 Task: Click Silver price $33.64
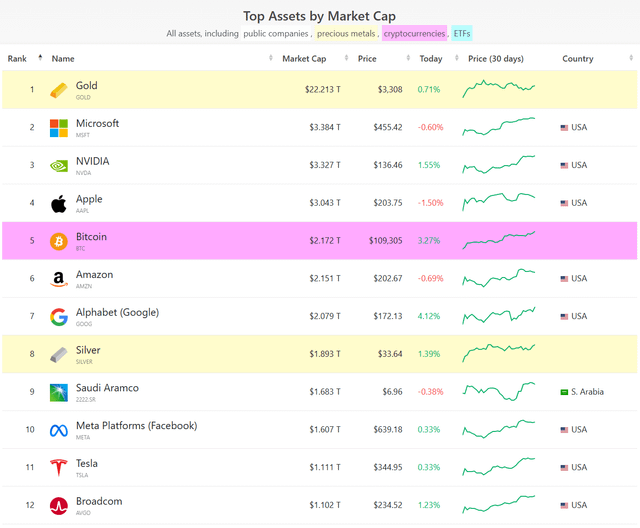(x=390, y=354)
